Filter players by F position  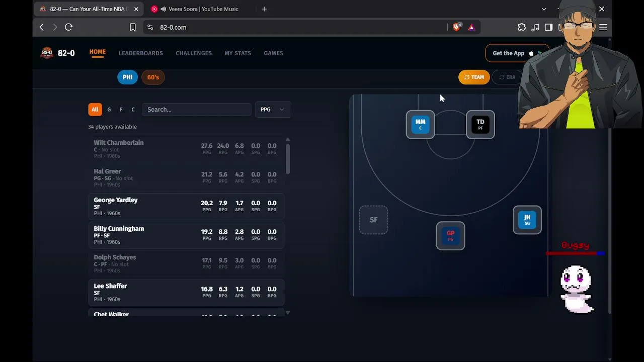click(x=121, y=110)
